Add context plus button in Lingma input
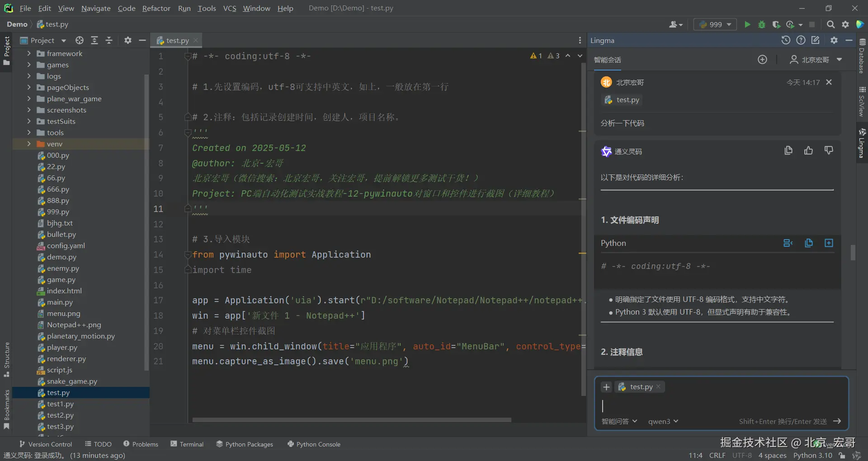Screen dimensions: 868x461 [607, 387]
